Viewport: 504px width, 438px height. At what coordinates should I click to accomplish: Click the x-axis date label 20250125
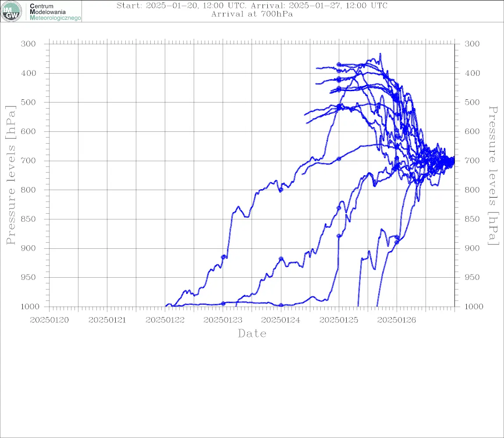coord(338,320)
